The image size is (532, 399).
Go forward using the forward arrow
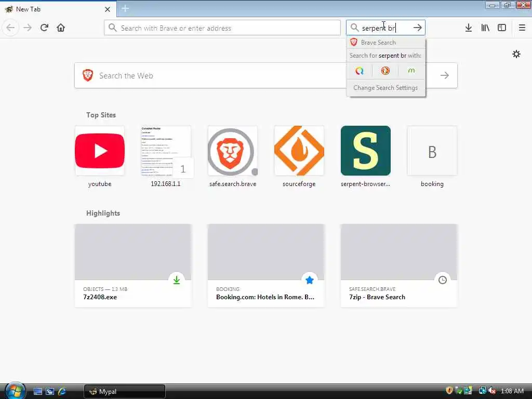pos(28,28)
